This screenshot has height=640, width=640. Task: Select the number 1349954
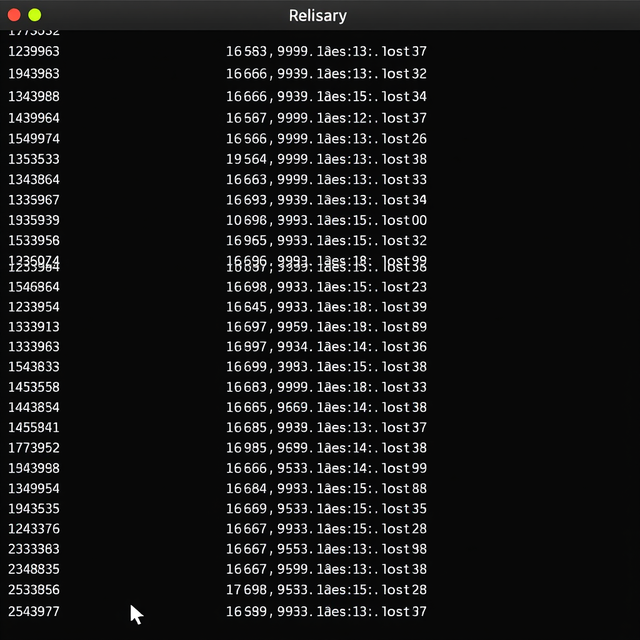(34, 489)
